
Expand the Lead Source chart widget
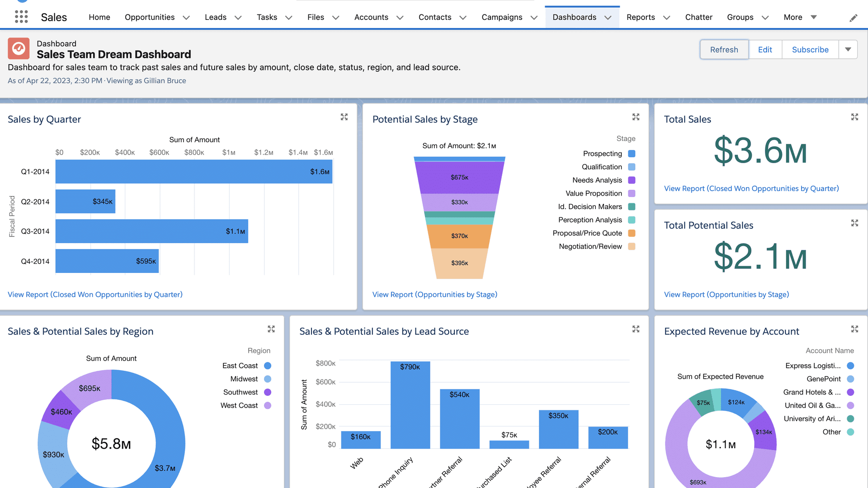point(636,329)
